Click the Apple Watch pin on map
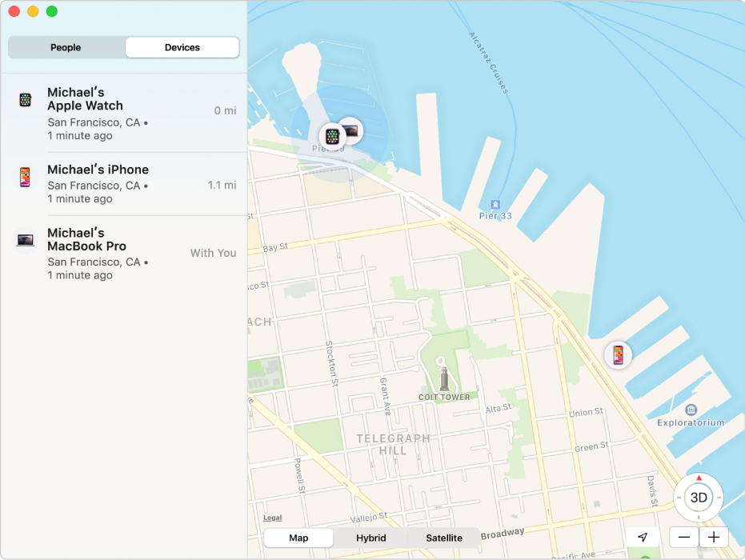 tap(333, 136)
